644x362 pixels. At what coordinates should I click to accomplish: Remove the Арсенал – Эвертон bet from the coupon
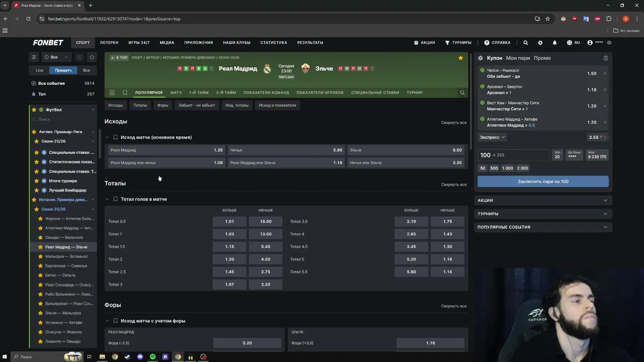605,89
